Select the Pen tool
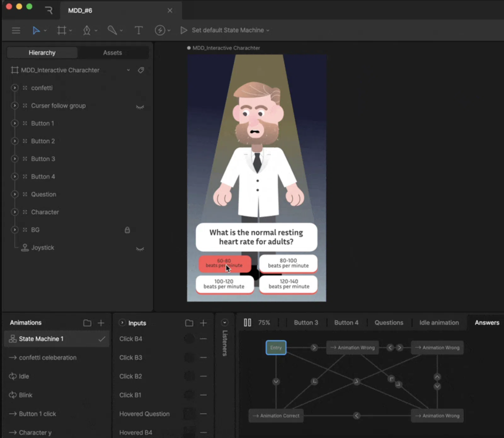This screenshot has height=438, width=504. (87, 30)
